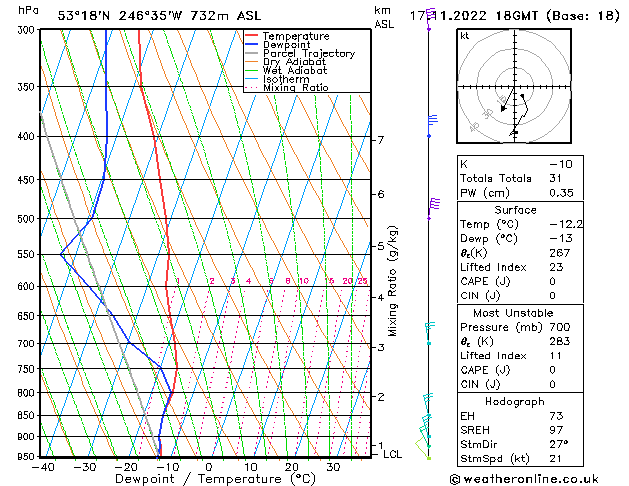Select the Parcel Trajectory legend entry
629x486 pixels.
click(x=307, y=54)
